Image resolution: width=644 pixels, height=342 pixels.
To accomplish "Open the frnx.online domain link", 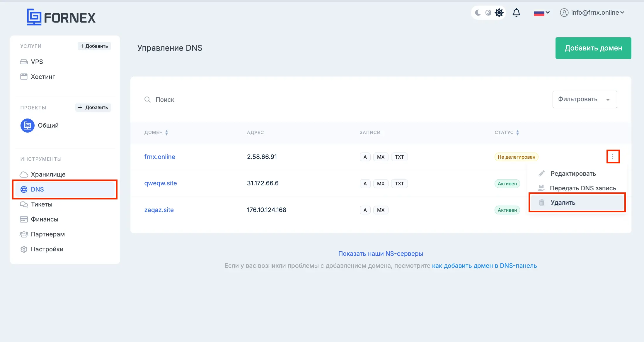I will [x=160, y=157].
